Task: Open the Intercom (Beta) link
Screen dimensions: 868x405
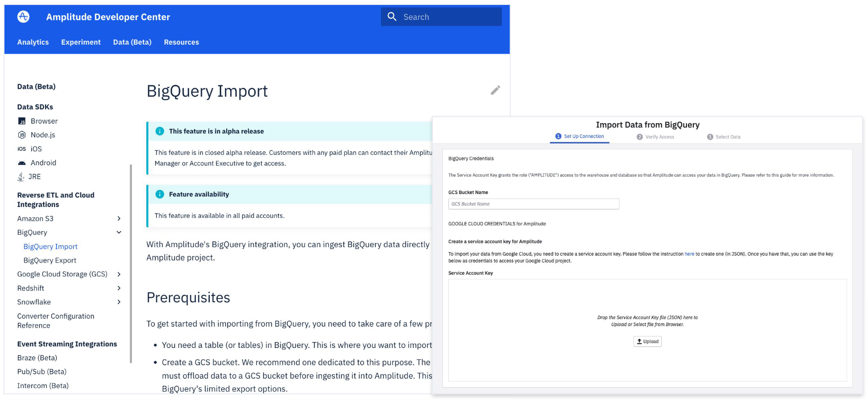Action: point(43,386)
